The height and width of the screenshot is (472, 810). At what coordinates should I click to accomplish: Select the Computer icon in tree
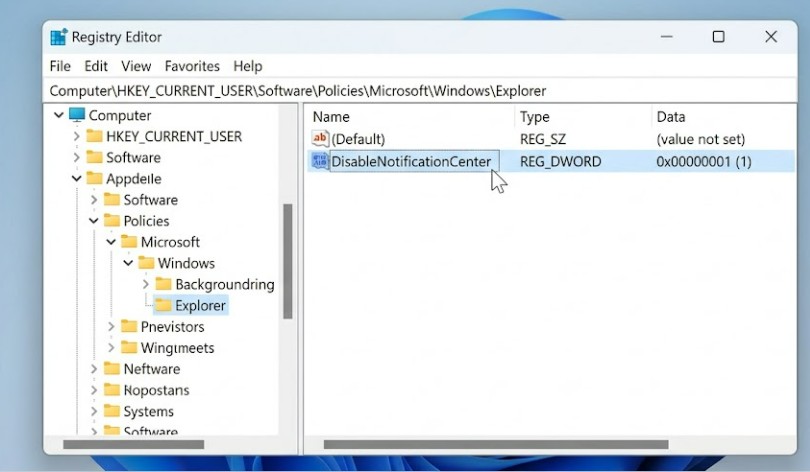point(77,115)
